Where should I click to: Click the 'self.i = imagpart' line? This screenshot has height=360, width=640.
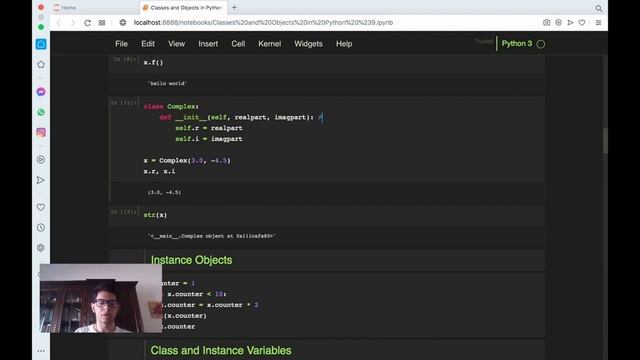(x=209, y=139)
